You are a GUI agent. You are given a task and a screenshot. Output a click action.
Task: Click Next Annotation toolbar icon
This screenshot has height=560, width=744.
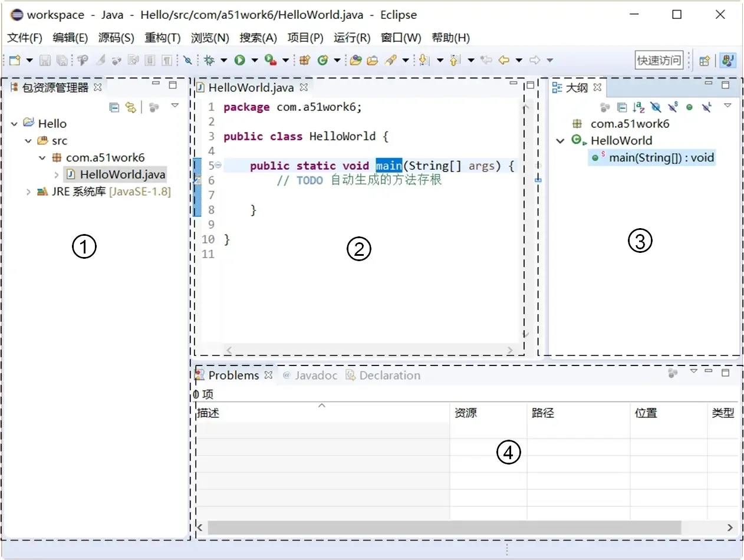pos(423,60)
